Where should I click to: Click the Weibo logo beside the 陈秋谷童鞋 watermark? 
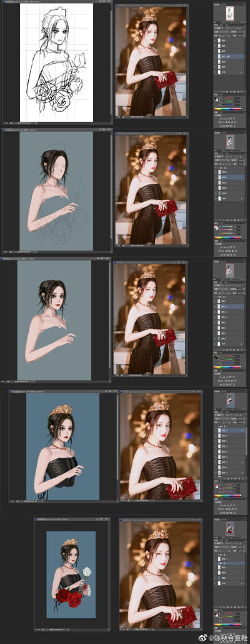click(204, 637)
